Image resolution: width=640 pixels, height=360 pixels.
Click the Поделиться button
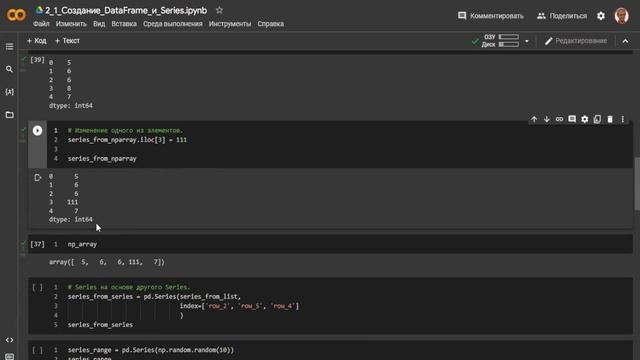tap(562, 16)
